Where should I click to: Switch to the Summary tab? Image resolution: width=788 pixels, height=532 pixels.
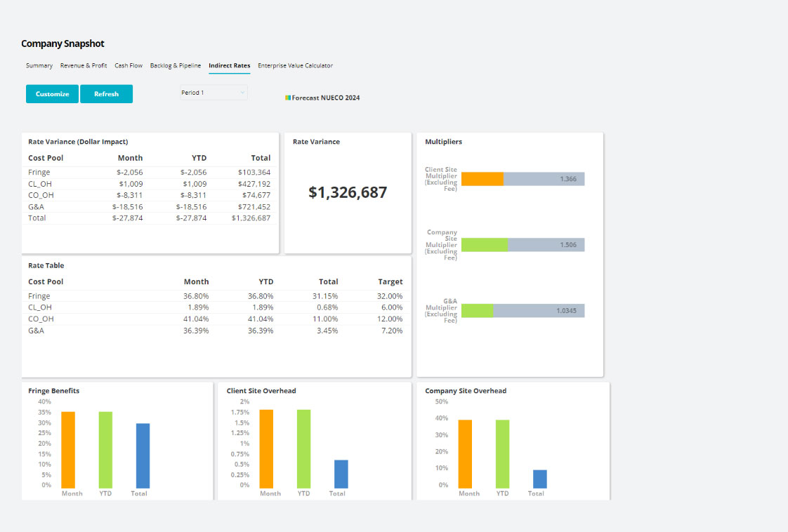tap(39, 66)
